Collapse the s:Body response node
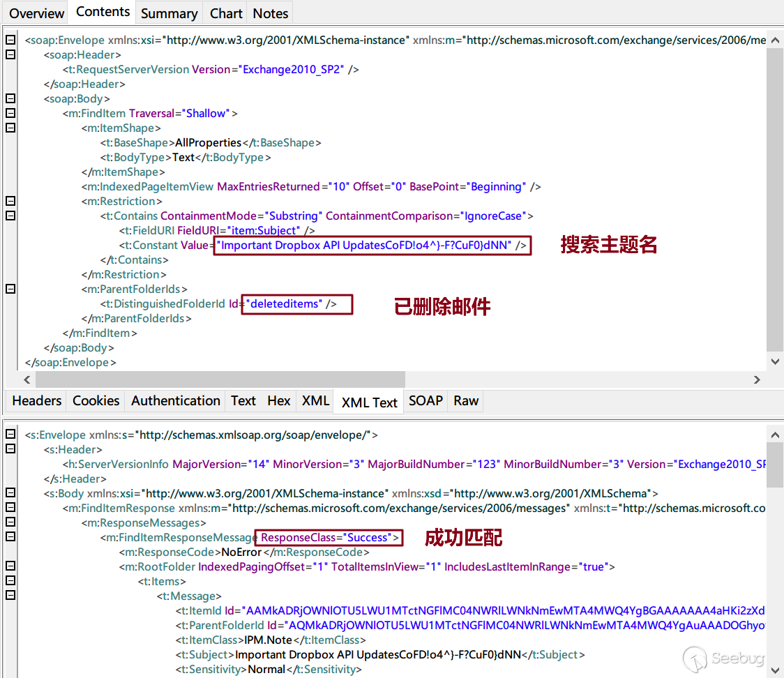Viewport: 784px width, 678px height. click(x=10, y=492)
